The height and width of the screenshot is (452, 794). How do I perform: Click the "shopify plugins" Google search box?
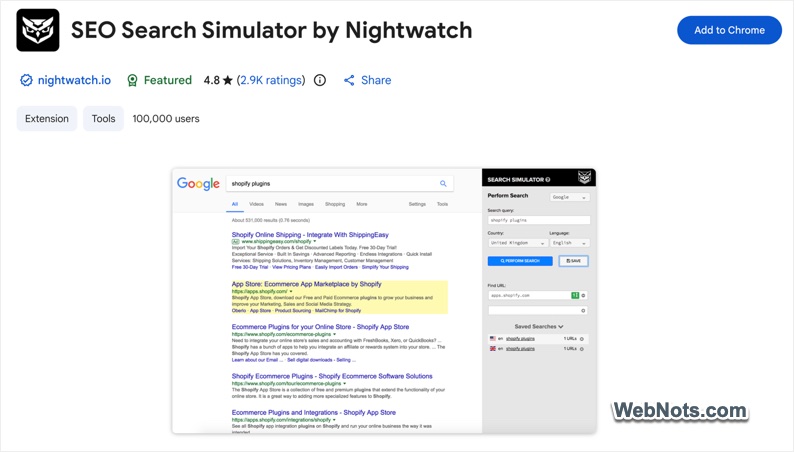(x=339, y=183)
